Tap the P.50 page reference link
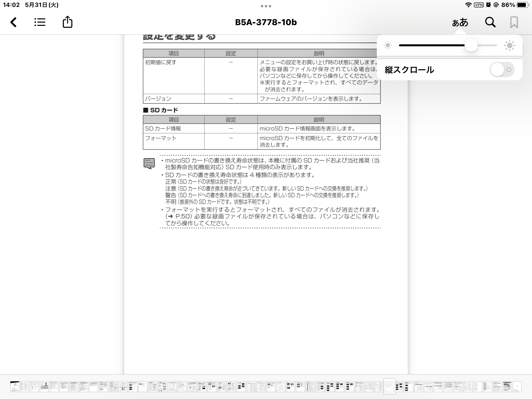The image size is (532, 399). (x=183, y=216)
